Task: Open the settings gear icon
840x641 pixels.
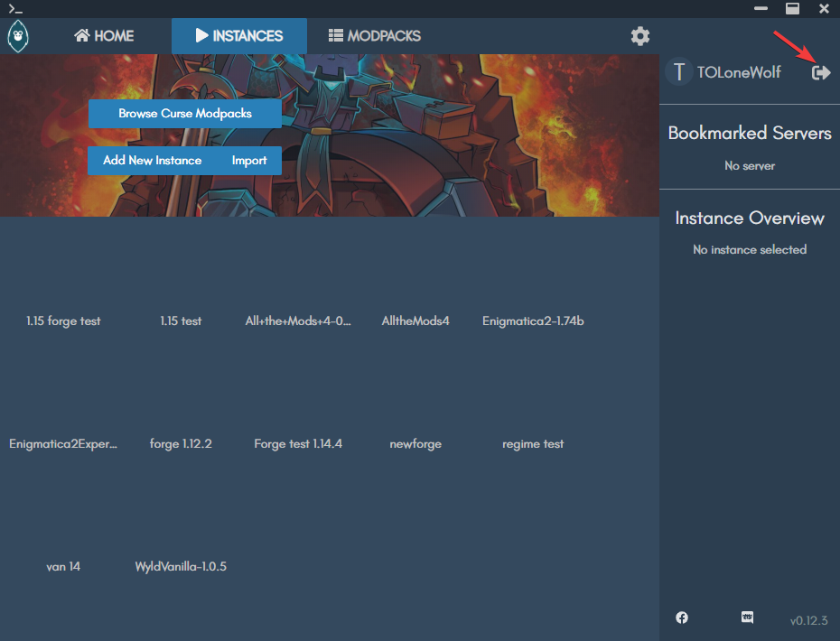Action: click(x=639, y=36)
